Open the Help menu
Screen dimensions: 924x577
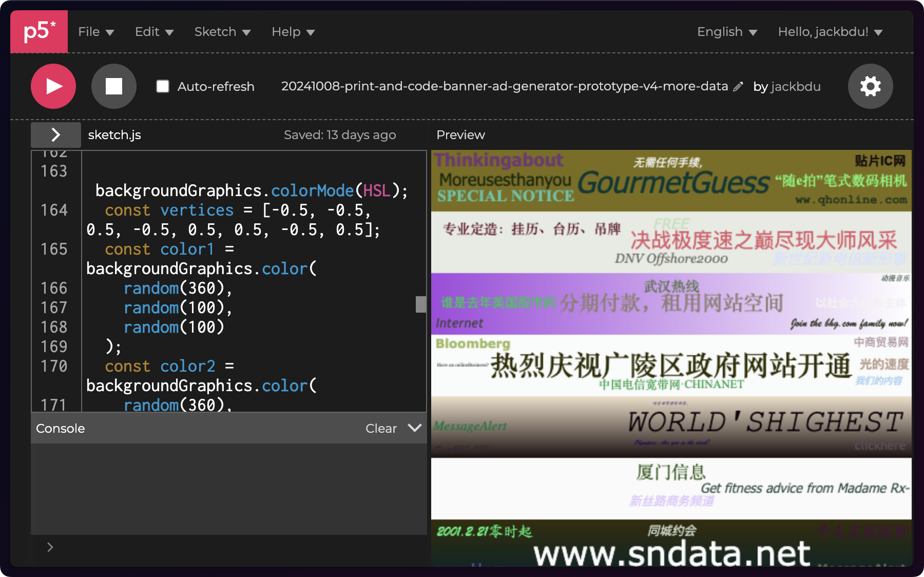pos(293,32)
